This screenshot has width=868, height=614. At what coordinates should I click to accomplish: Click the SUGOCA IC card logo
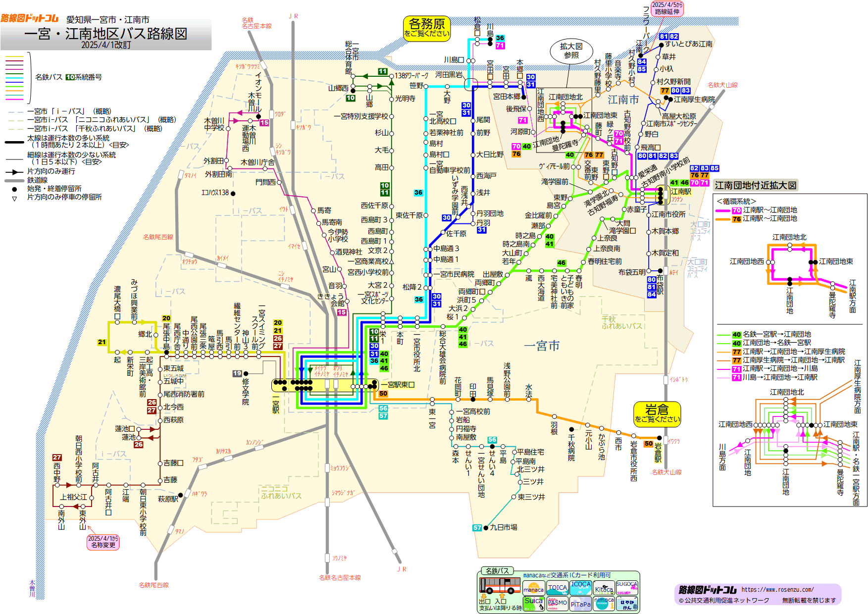pos(627,588)
